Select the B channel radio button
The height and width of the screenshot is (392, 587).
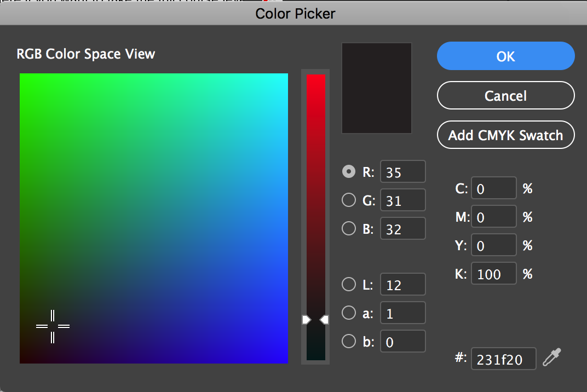(x=349, y=229)
